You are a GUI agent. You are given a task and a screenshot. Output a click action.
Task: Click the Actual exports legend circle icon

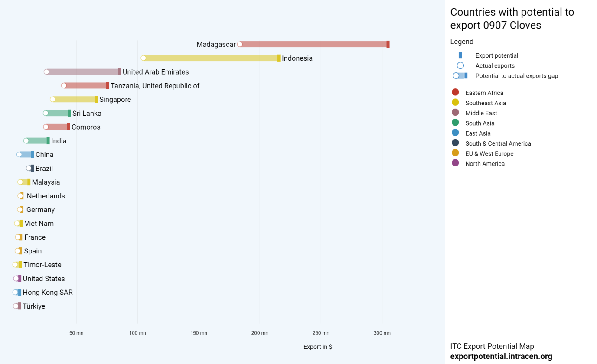[x=460, y=65]
